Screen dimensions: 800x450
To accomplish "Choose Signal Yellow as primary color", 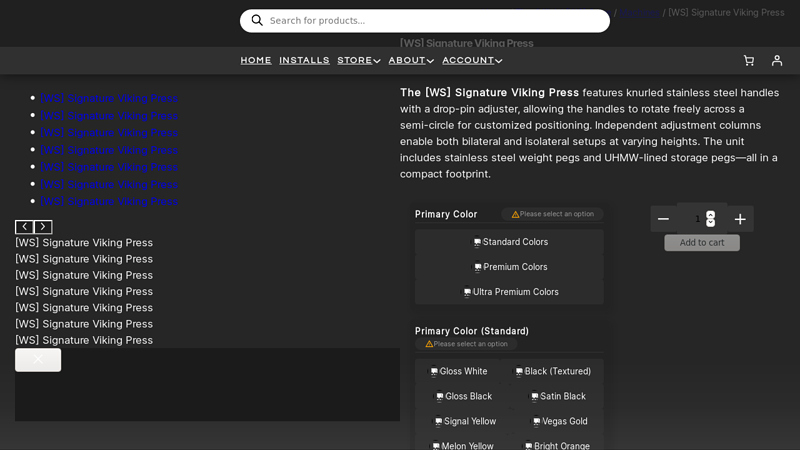I will [465, 421].
